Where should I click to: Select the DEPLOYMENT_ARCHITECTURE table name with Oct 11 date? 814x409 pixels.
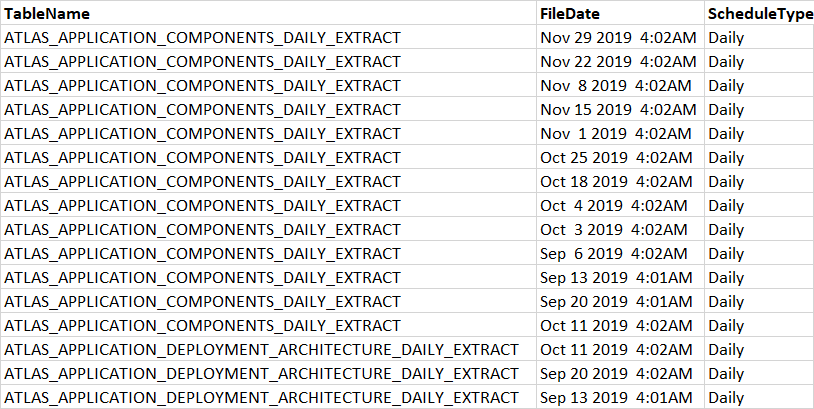[262, 350]
